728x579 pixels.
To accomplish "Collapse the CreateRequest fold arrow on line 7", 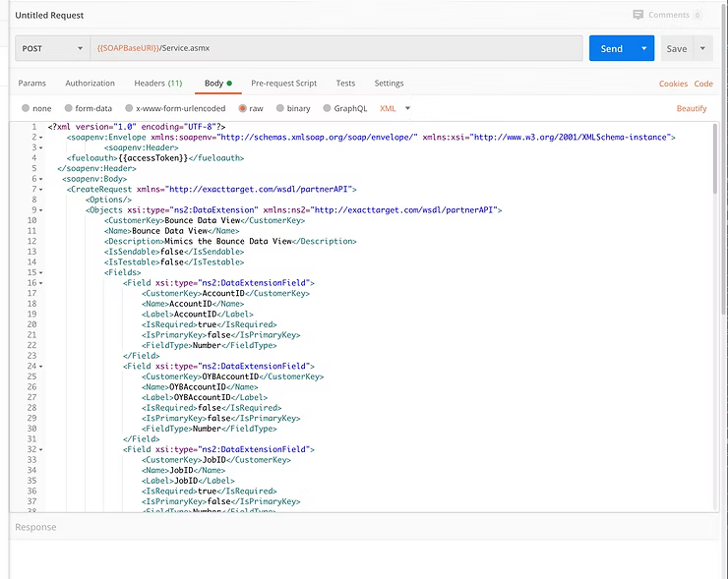I will point(41,189).
